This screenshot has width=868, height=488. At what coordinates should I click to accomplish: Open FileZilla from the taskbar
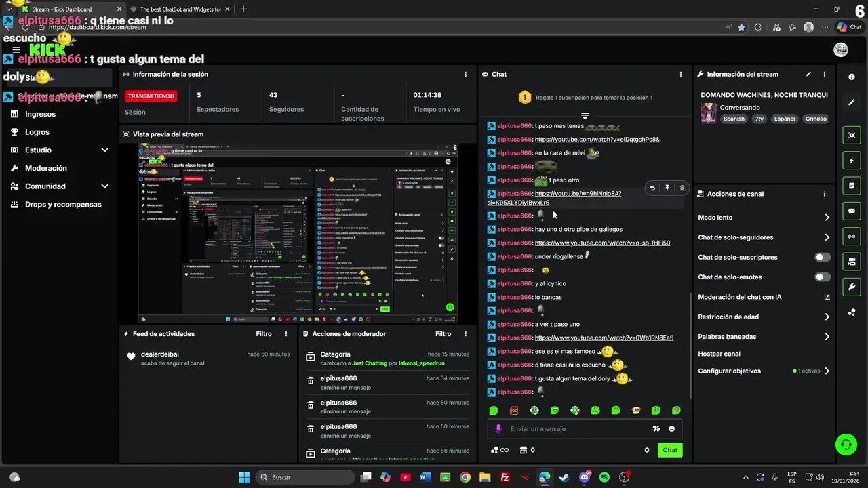tap(505, 477)
